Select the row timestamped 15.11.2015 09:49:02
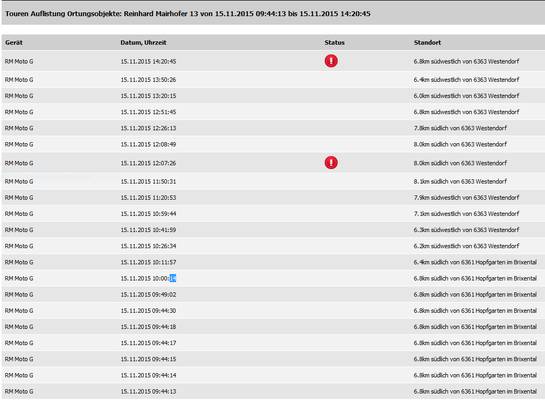Image resolution: width=545 pixels, height=400 pixels. 273,294
